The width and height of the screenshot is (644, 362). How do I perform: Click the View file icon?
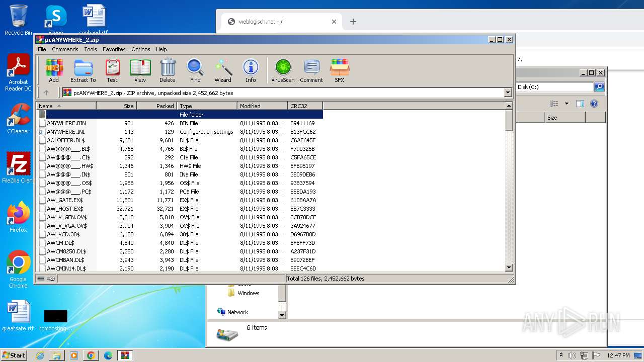(140, 70)
